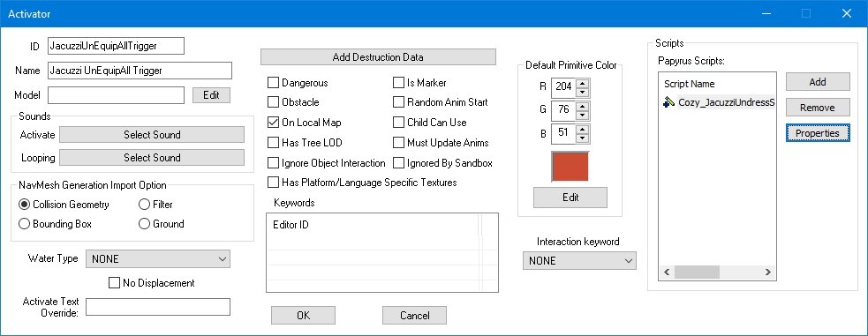Select Sound for the Looping row
The image size is (868, 336).
pos(152,158)
